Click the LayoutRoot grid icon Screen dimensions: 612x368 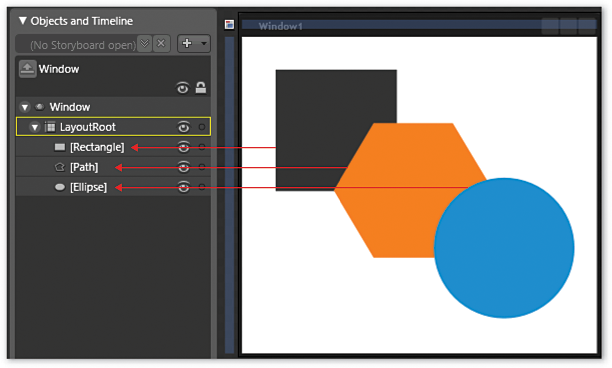click(50, 127)
